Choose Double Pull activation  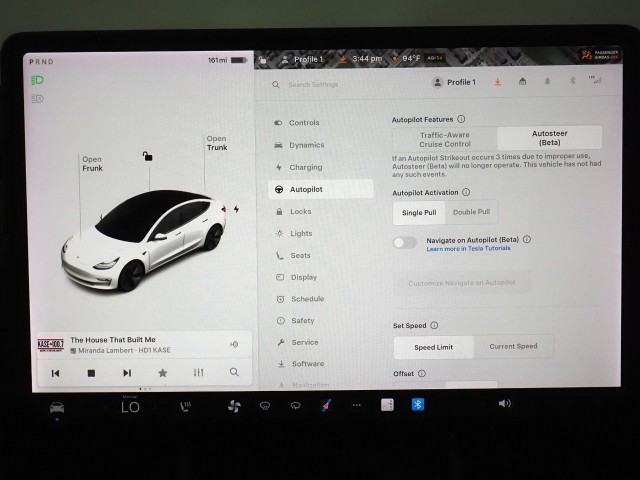point(471,212)
